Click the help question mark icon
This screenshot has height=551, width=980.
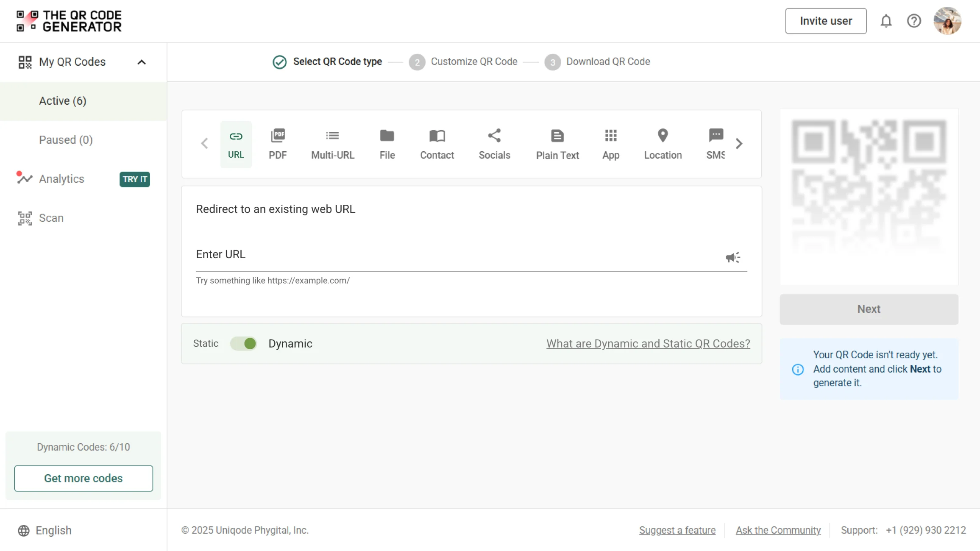914,21
